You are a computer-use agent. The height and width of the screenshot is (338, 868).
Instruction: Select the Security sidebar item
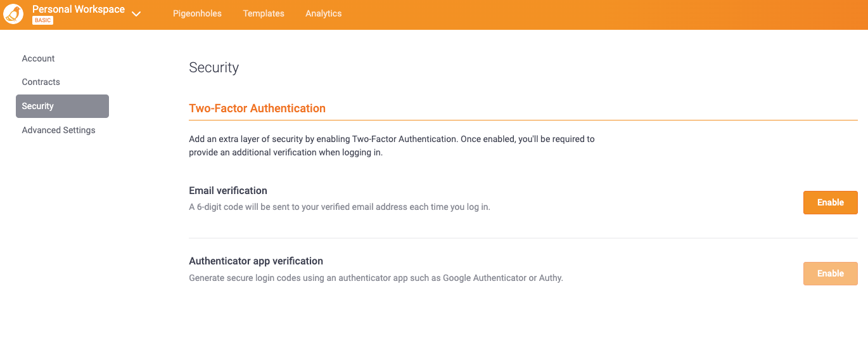[62, 106]
